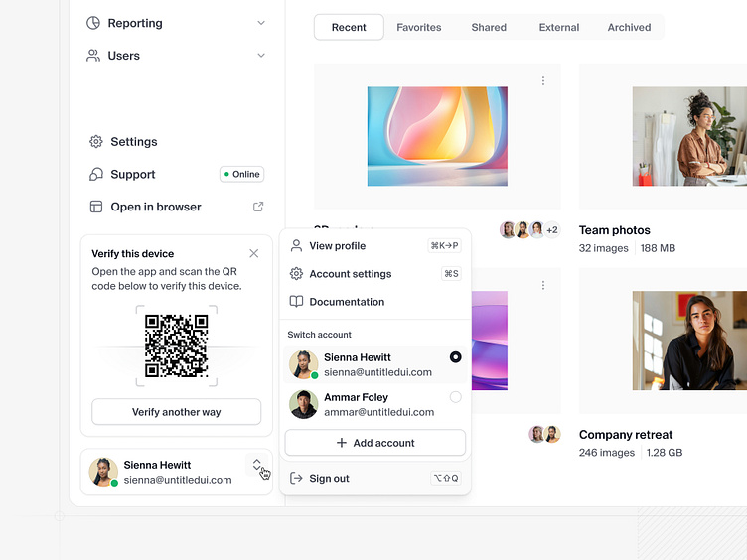The image size is (747, 560).
Task: Expand the Users section chevron
Action: (x=261, y=56)
